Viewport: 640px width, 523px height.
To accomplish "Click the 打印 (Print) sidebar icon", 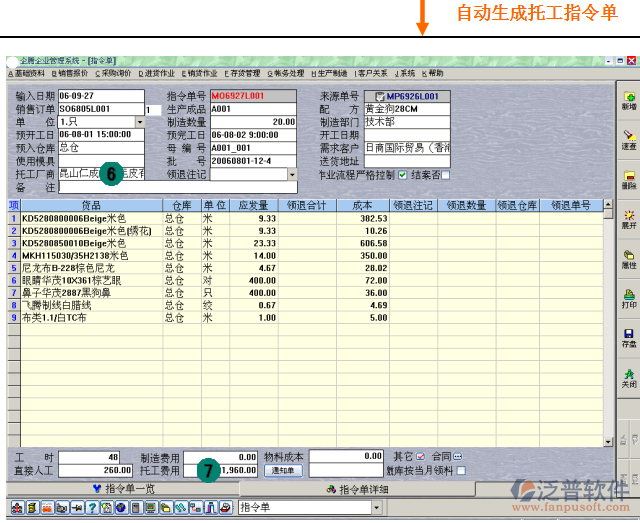I will (x=628, y=298).
